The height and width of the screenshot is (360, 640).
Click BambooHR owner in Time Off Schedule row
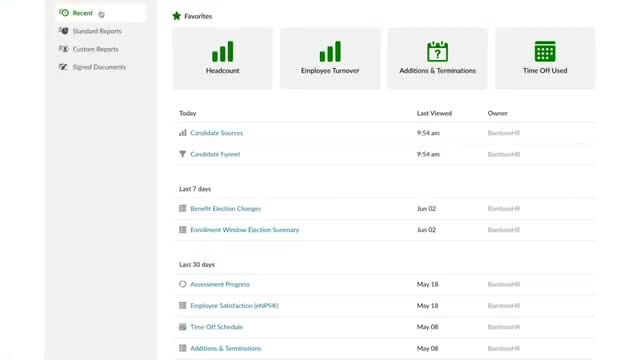[x=504, y=327]
